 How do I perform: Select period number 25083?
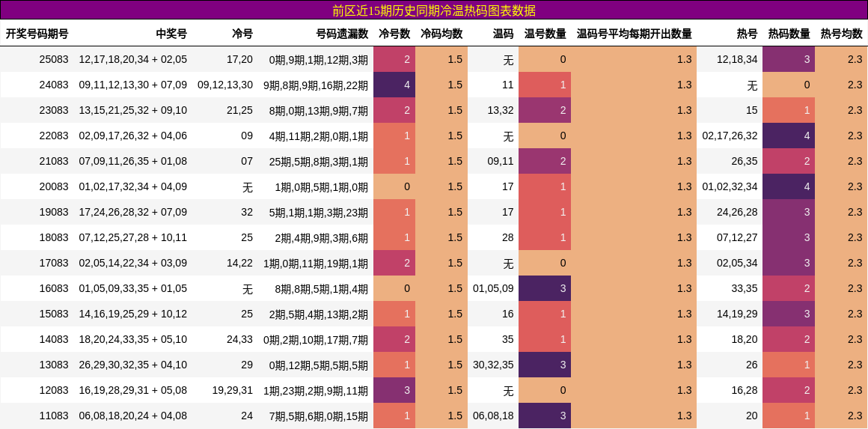(54, 59)
